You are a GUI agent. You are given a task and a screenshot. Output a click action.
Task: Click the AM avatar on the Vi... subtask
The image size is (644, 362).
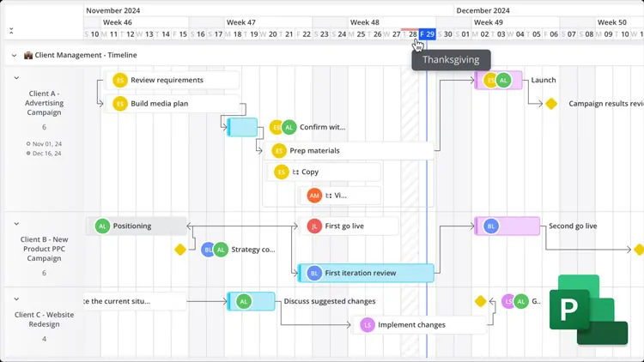point(314,196)
